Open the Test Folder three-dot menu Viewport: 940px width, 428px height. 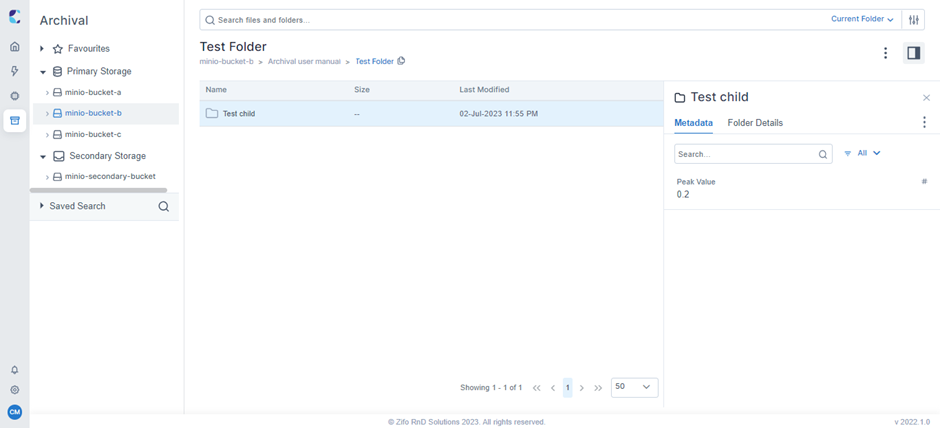pos(885,53)
